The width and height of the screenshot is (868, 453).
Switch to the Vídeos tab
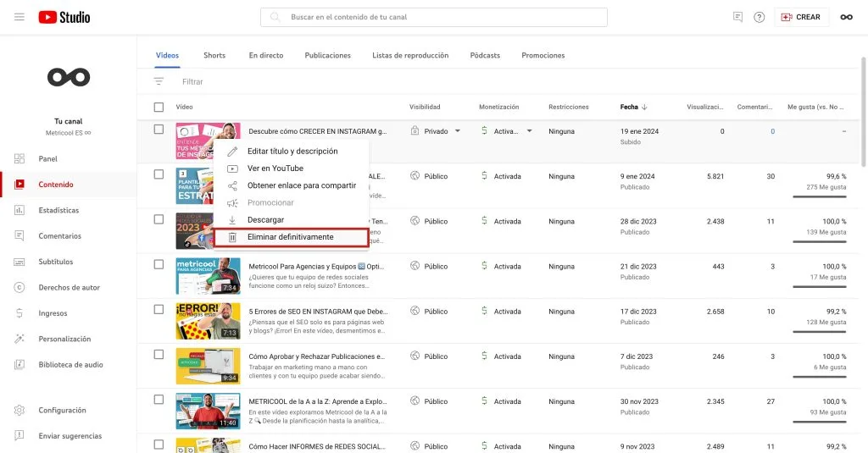click(x=167, y=55)
